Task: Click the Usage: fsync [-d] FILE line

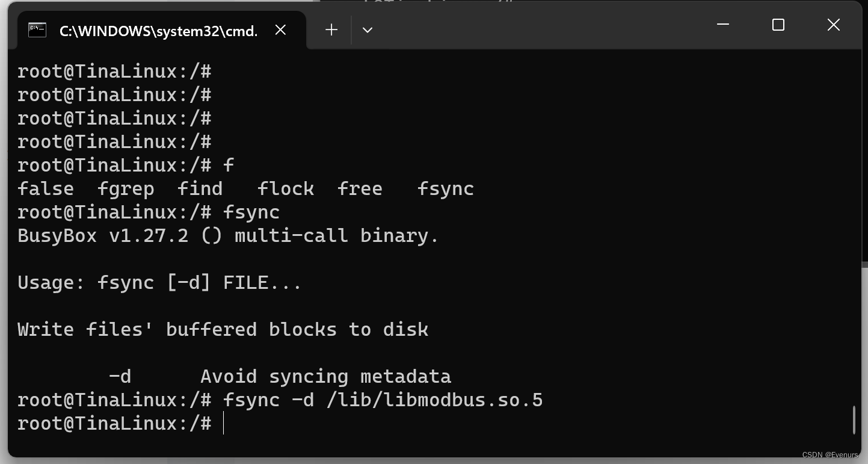Action: tap(159, 282)
